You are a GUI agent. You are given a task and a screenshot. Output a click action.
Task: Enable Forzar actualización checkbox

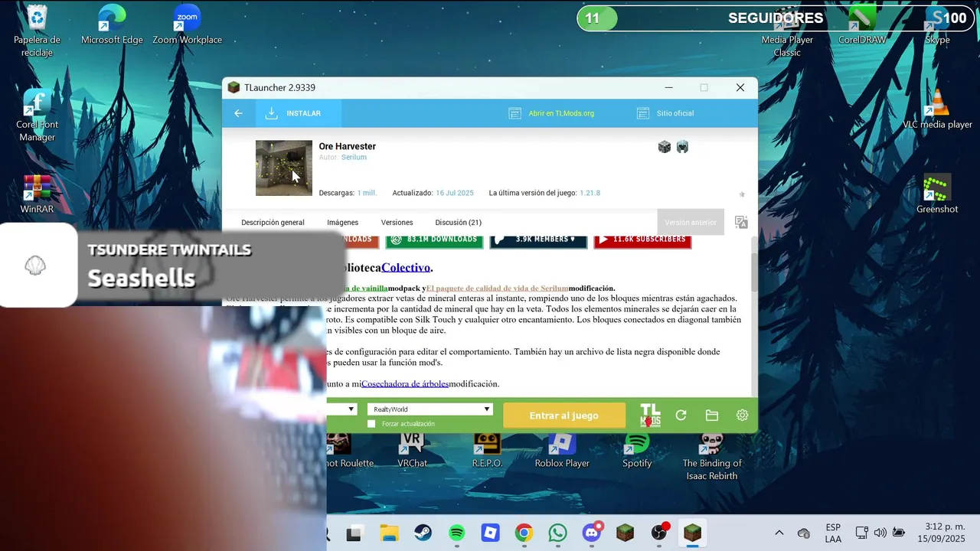pos(371,423)
